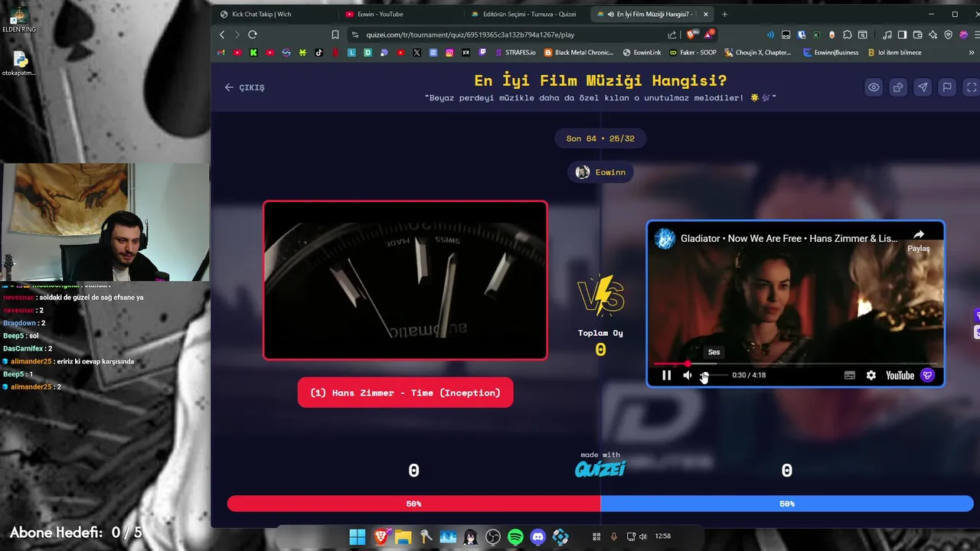Open the Eowinn creator chip

[601, 172]
